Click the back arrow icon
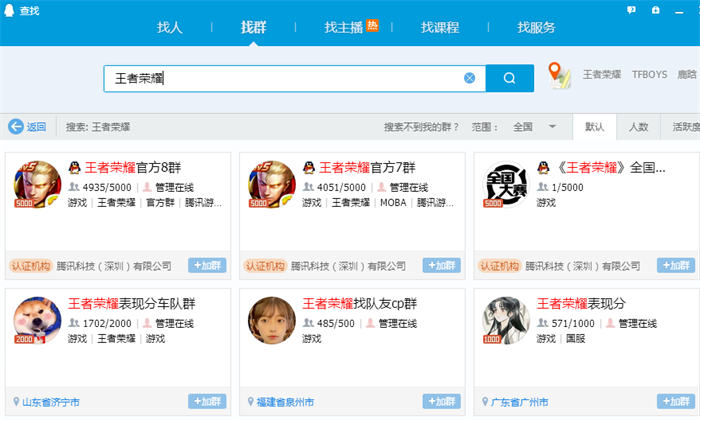The height and width of the screenshot is (435, 701). point(16,127)
